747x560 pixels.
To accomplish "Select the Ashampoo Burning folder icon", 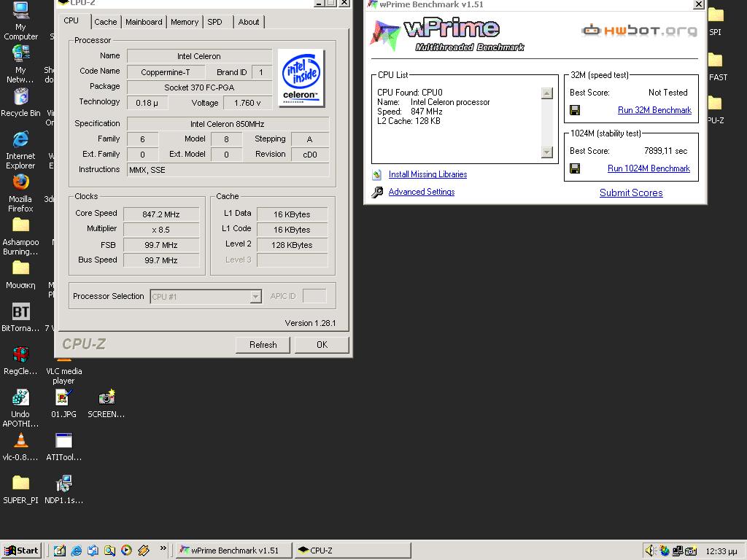I will click(x=20, y=237).
